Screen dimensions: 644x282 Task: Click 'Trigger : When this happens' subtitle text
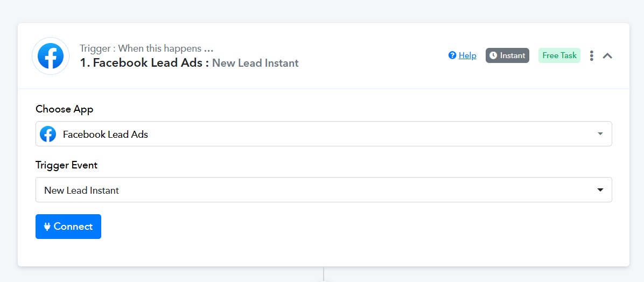[x=140, y=48]
